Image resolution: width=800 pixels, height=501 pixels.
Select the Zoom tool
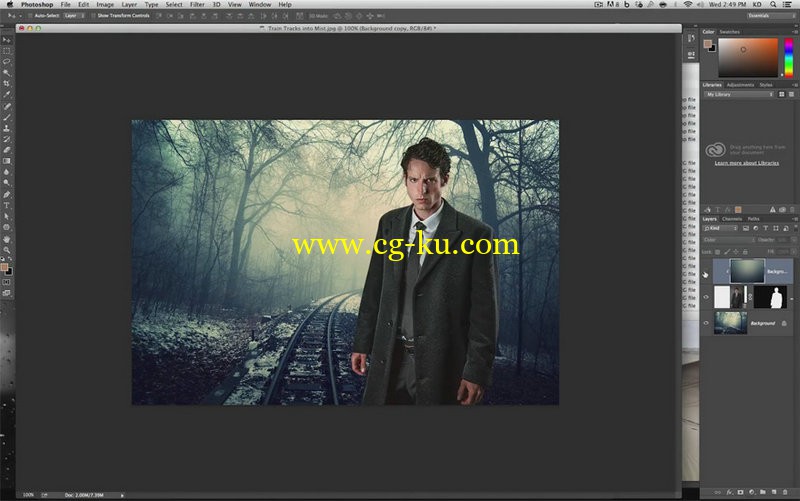pyautogui.click(x=7, y=250)
